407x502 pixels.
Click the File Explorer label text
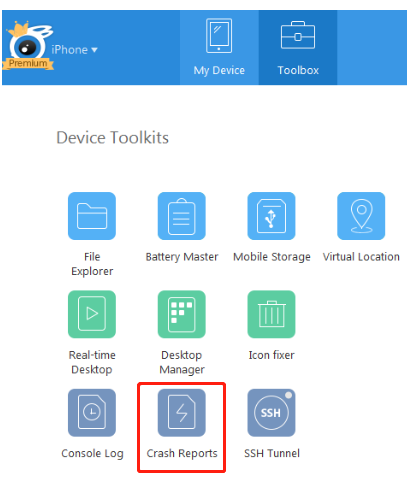[x=92, y=264]
